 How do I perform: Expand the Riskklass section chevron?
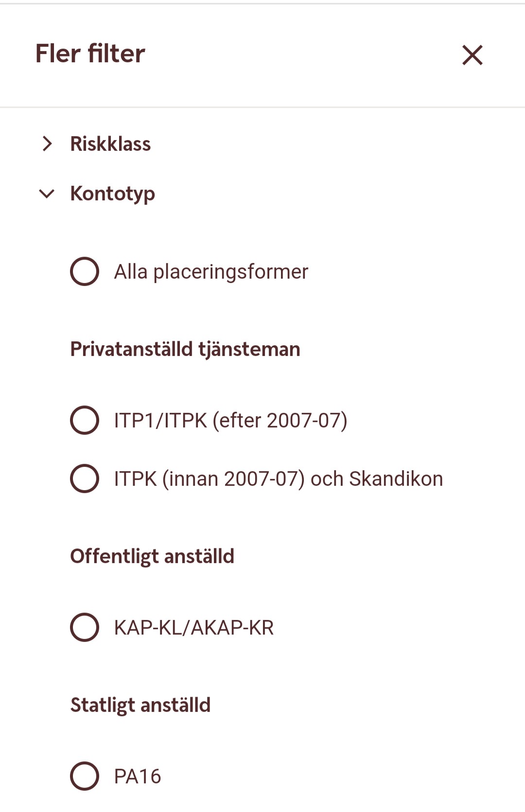pyautogui.click(x=47, y=144)
